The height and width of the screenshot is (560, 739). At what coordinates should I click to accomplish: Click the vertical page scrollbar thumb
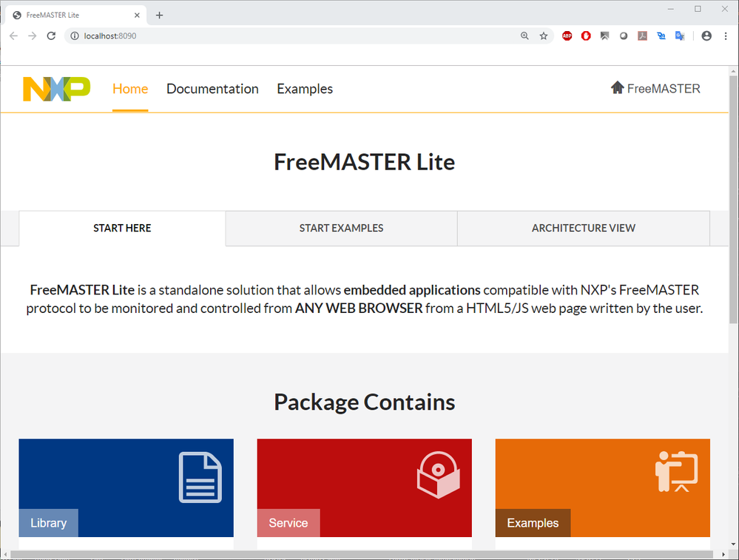click(x=733, y=200)
